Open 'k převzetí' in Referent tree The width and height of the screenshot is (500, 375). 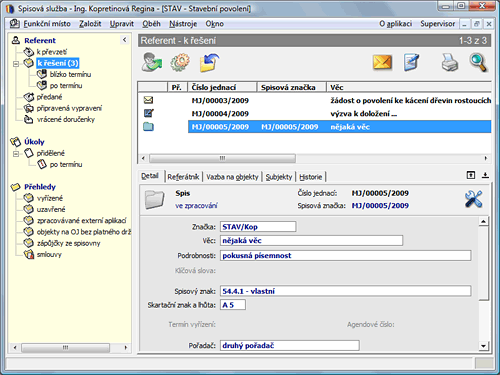(52, 52)
